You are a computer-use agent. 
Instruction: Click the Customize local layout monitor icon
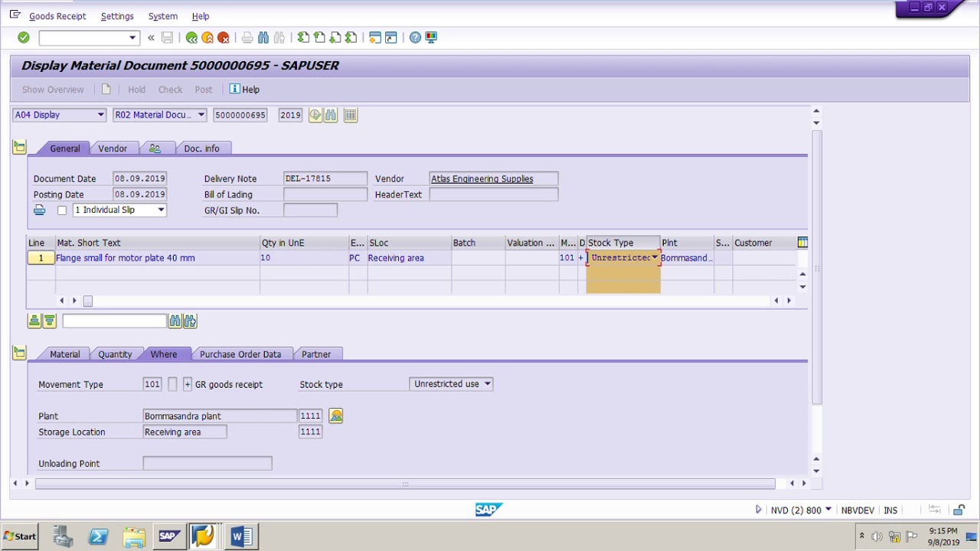pos(431,37)
